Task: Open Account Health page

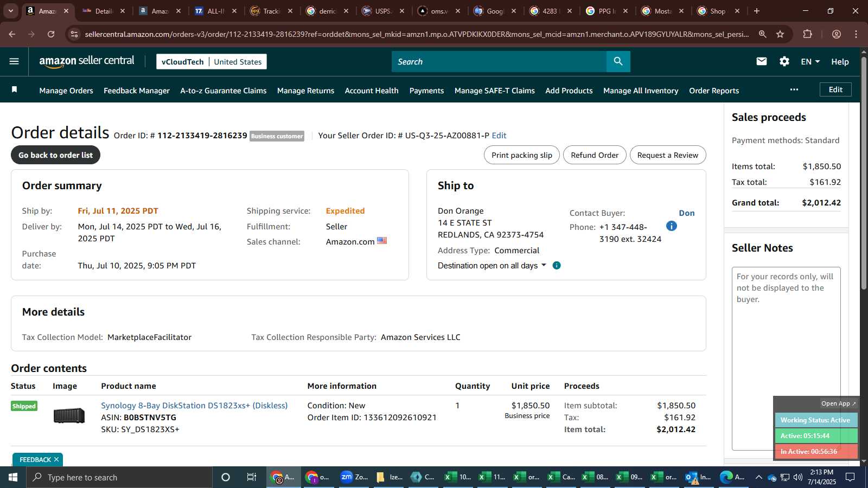Action: [x=372, y=91]
